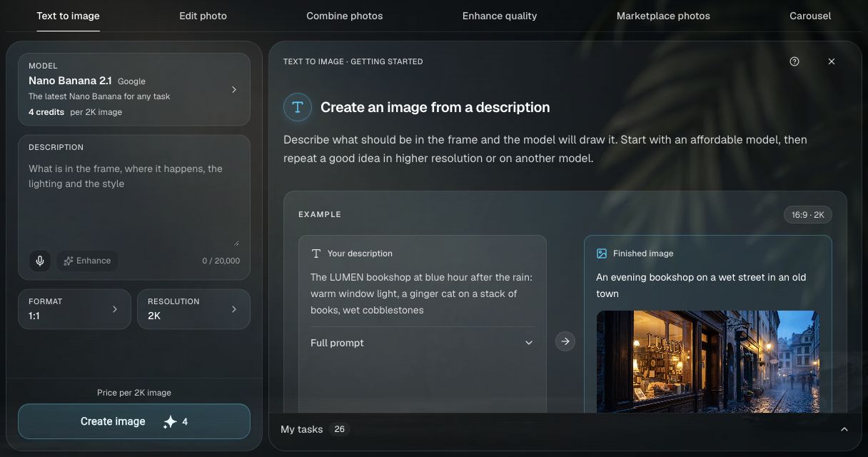
Task: Open the Resolution 2K selector
Action: [193, 309]
